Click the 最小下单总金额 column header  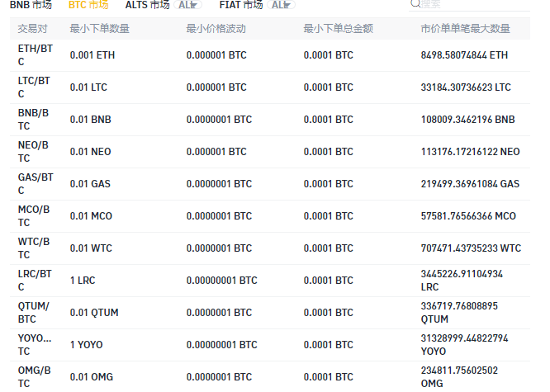[x=338, y=29]
